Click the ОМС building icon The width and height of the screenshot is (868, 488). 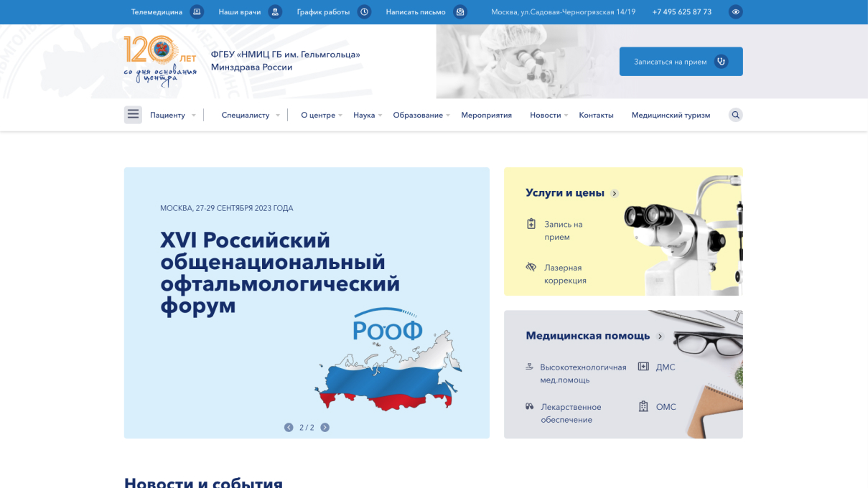click(x=643, y=406)
